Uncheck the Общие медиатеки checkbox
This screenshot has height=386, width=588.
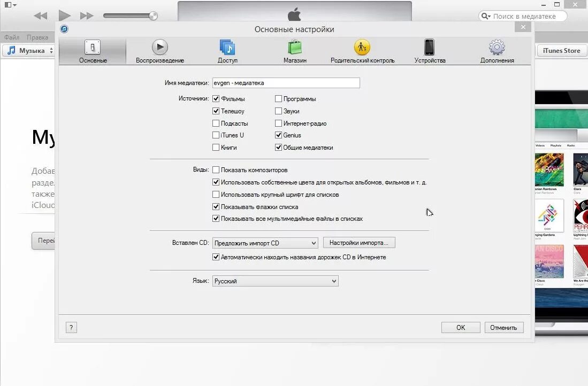pos(278,147)
